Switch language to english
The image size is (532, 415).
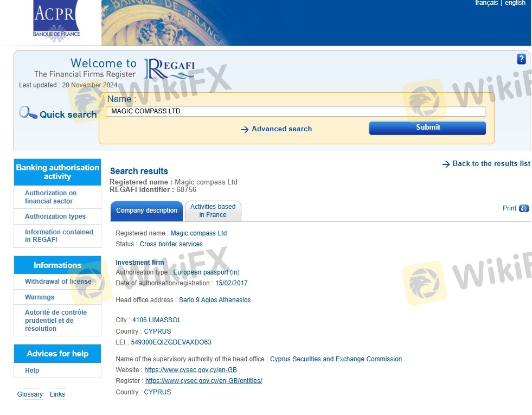[515, 3]
